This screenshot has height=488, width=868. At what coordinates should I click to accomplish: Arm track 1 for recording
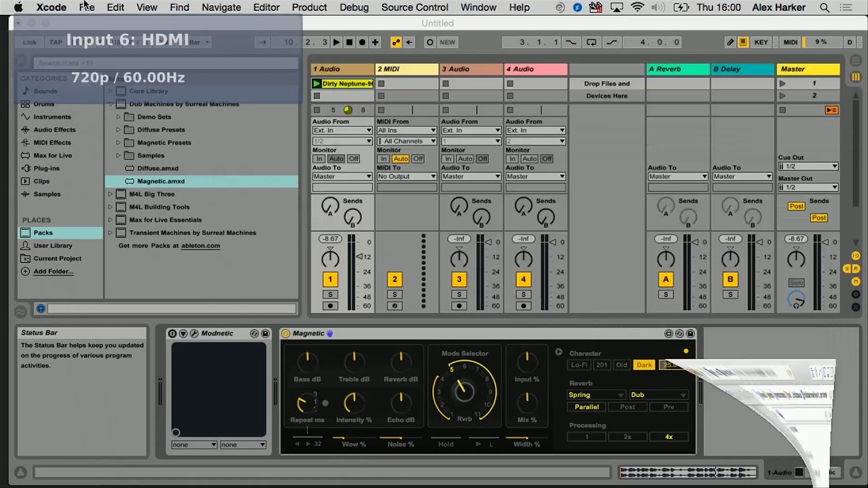[x=330, y=306]
